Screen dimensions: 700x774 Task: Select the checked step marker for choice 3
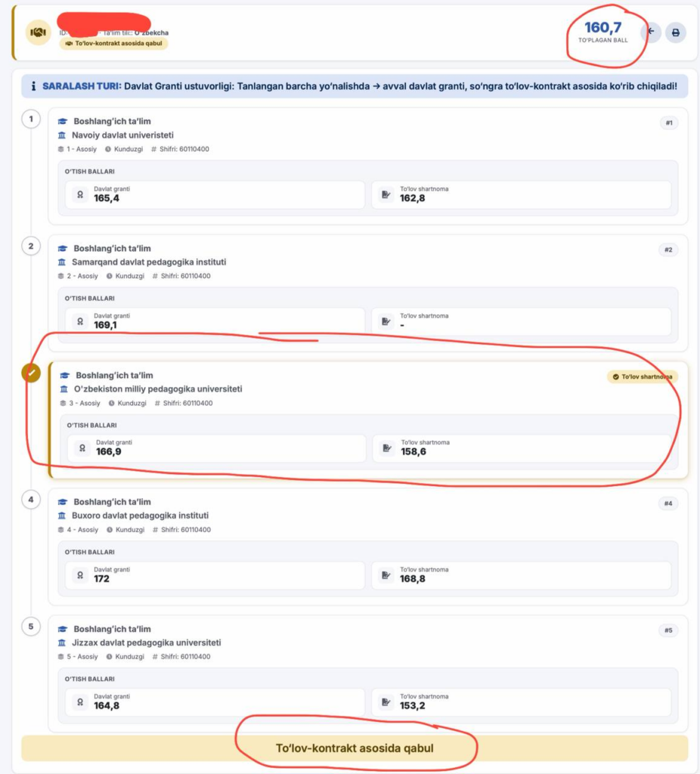pos(31,373)
